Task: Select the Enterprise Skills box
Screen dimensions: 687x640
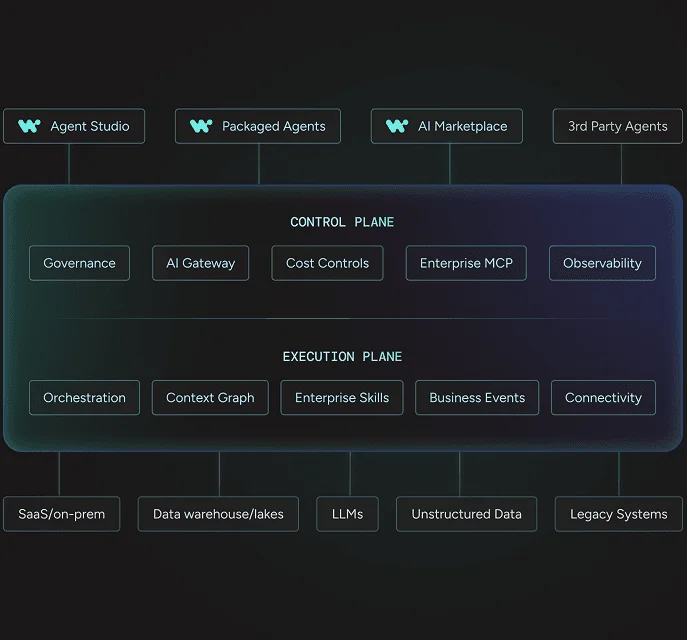Action: coord(342,397)
